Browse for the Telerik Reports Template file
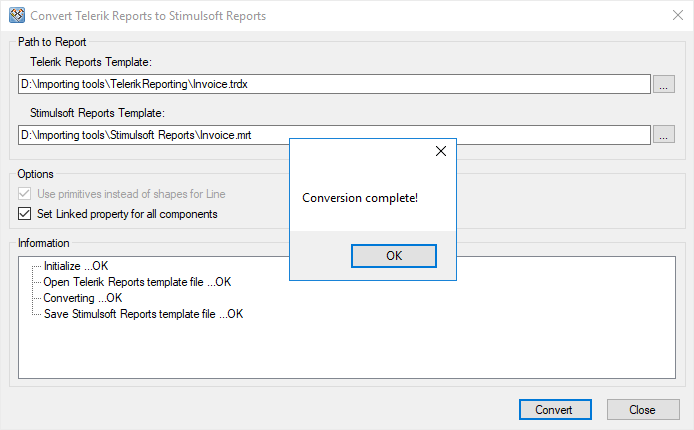 [x=665, y=85]
